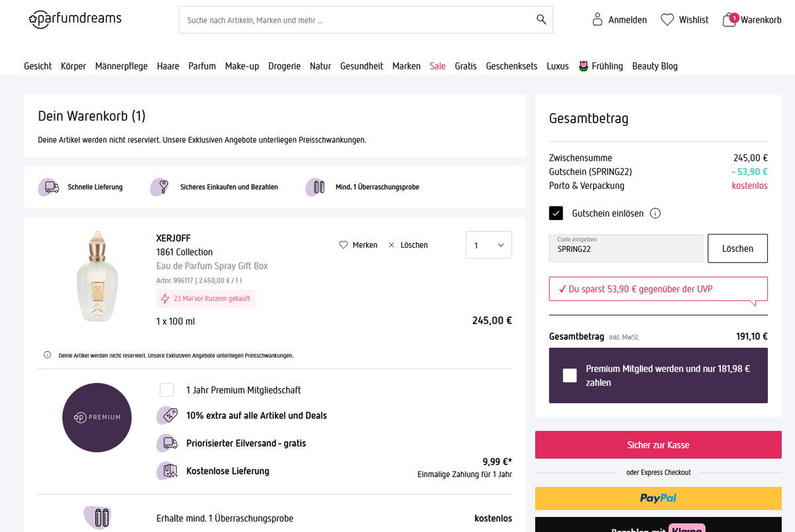Click the lightning icon in recently bought badge
This screenshot has height=532, width=795.
[166, 299]
